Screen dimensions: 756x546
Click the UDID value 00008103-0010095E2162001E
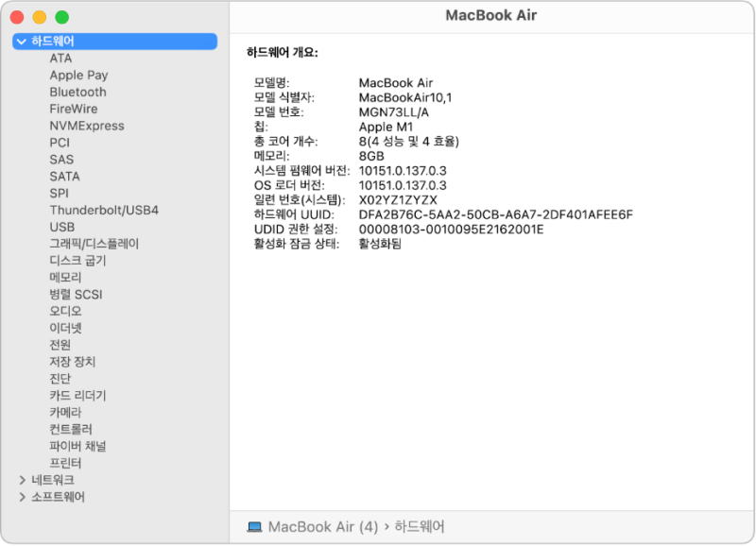point(452,230)
